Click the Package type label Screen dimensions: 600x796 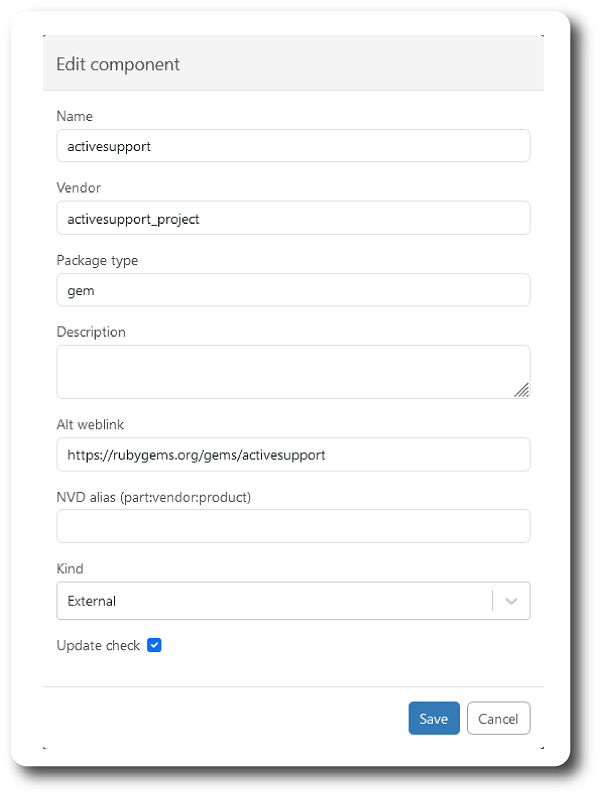coord(97,260)
